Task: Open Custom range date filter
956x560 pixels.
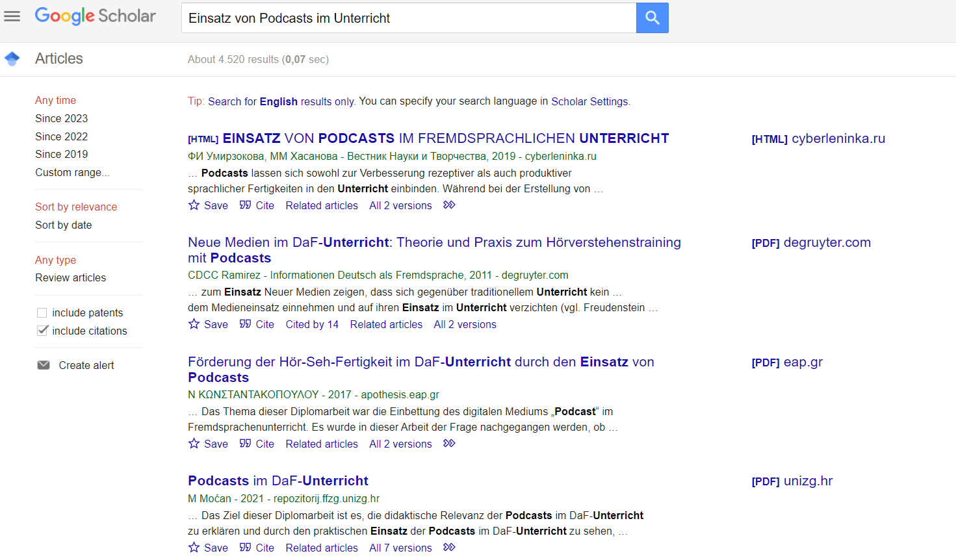Action: pyautogui.click(x=72, y=173)
